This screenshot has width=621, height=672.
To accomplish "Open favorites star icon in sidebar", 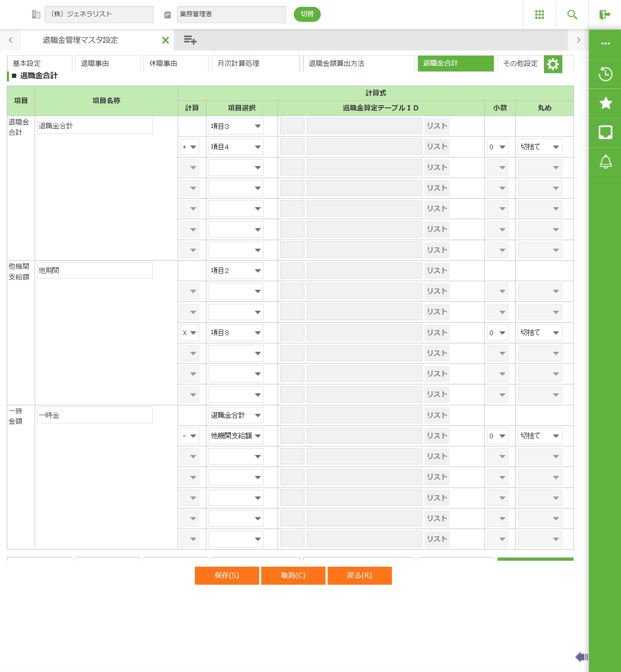I will (605, 103).
